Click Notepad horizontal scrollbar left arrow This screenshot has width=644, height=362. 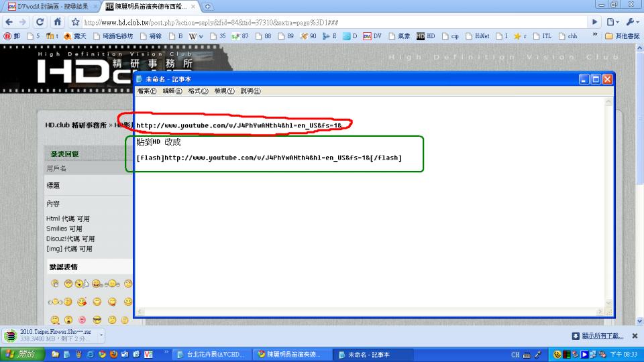[140, 312]
